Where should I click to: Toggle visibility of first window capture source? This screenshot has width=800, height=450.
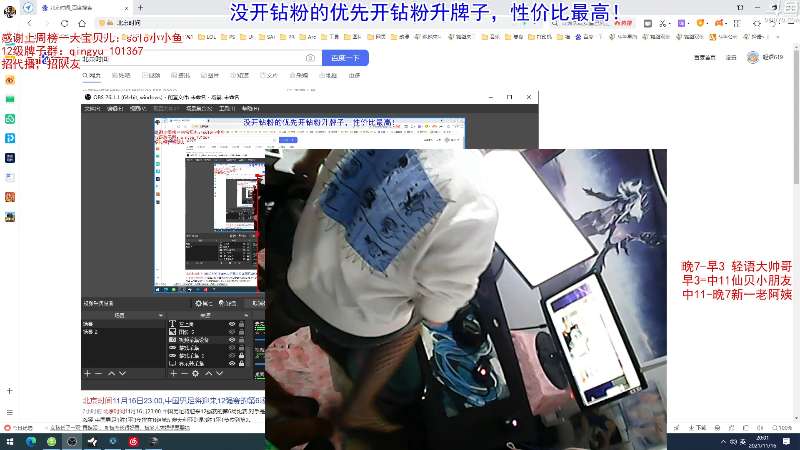pos(232,347)
